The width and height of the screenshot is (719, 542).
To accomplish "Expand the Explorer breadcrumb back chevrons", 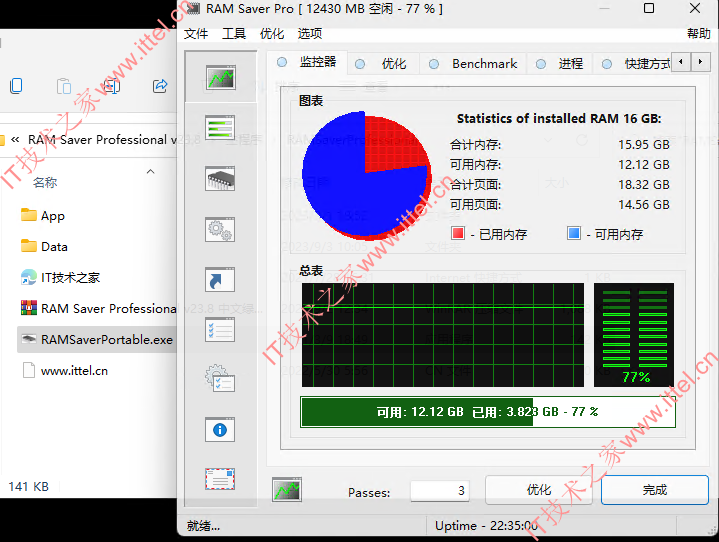I will [x=15, y=139].
